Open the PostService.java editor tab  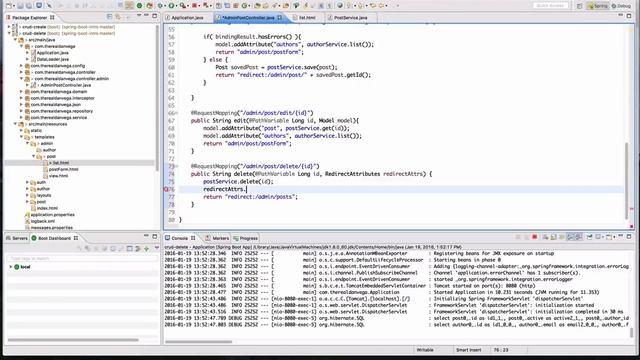point(350,18)
